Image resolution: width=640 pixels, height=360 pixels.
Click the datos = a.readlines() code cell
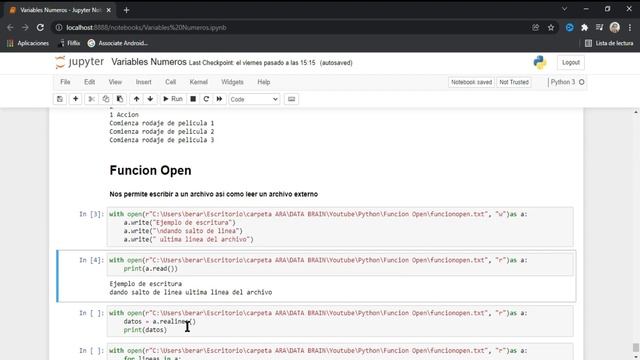(340, 321)
